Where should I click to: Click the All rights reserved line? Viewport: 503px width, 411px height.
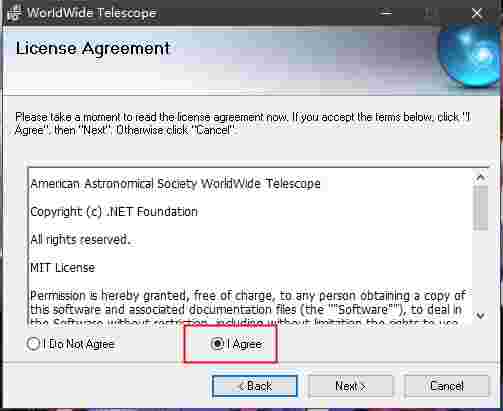coord(79,240)
